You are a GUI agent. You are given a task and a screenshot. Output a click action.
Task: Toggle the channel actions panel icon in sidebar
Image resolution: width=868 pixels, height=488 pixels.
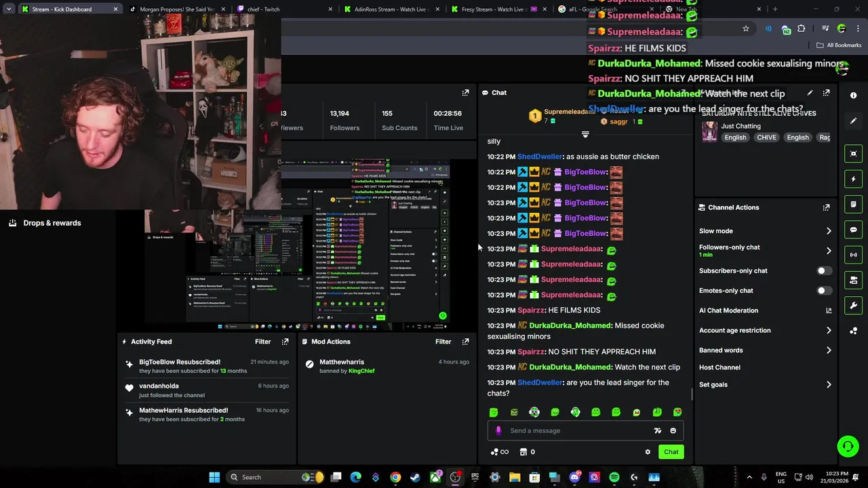(853, 280)
